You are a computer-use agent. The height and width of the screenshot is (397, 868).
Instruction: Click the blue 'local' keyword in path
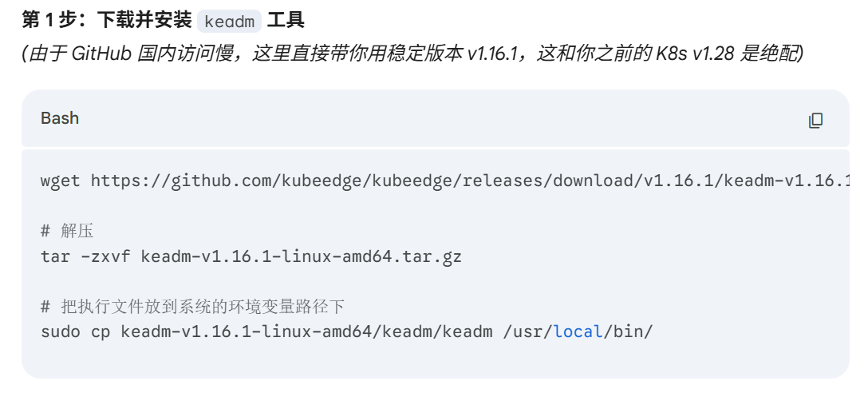click(578, 331)
